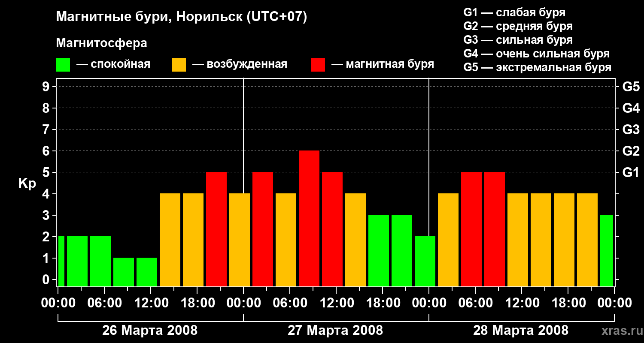The image size is (644, 343).
Task: Select the narrow green bar at chart's right end
Action: (x=607, y=250)
